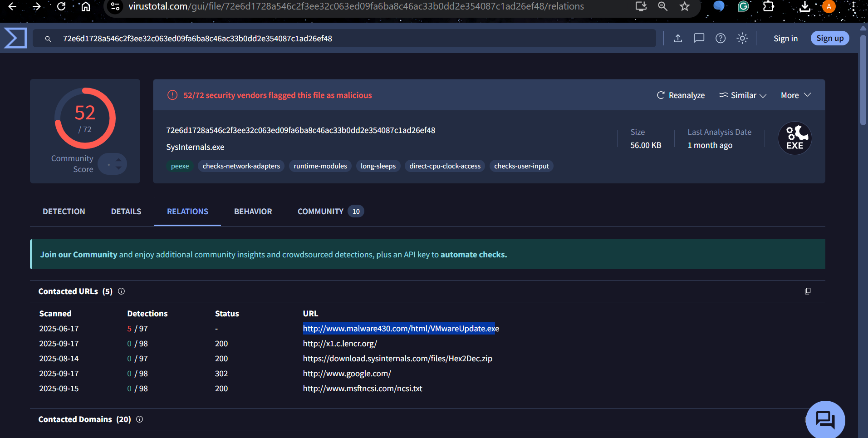Toggle the light/dark theme sun icon
Image resolution: width=868 pixels, height=438 pixels.
tap(742, 38)
